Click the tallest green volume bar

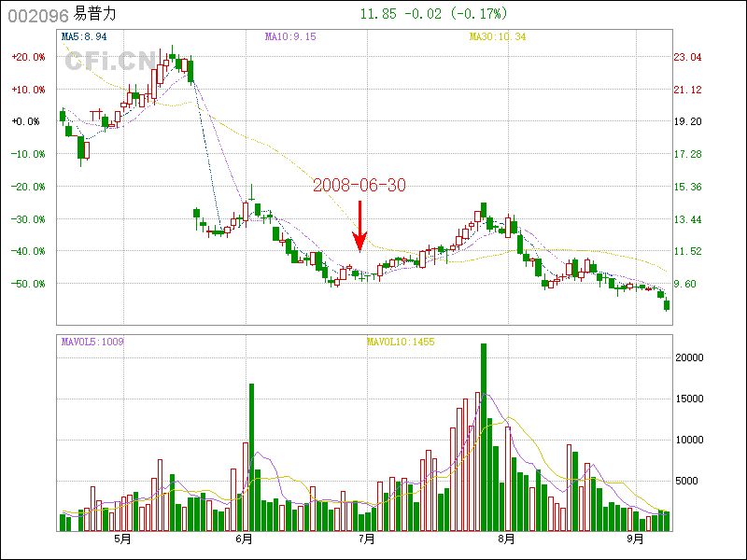484,437
